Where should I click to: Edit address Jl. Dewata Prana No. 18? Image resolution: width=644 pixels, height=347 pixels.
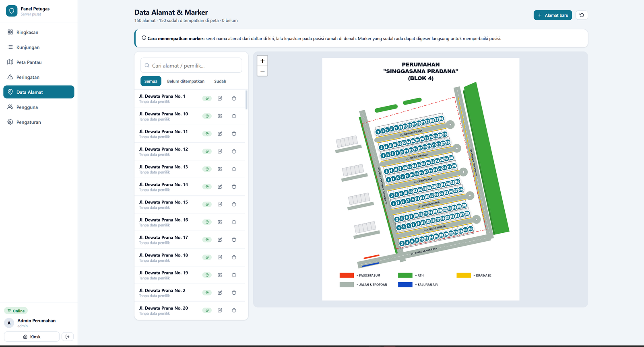coord(220,258)
